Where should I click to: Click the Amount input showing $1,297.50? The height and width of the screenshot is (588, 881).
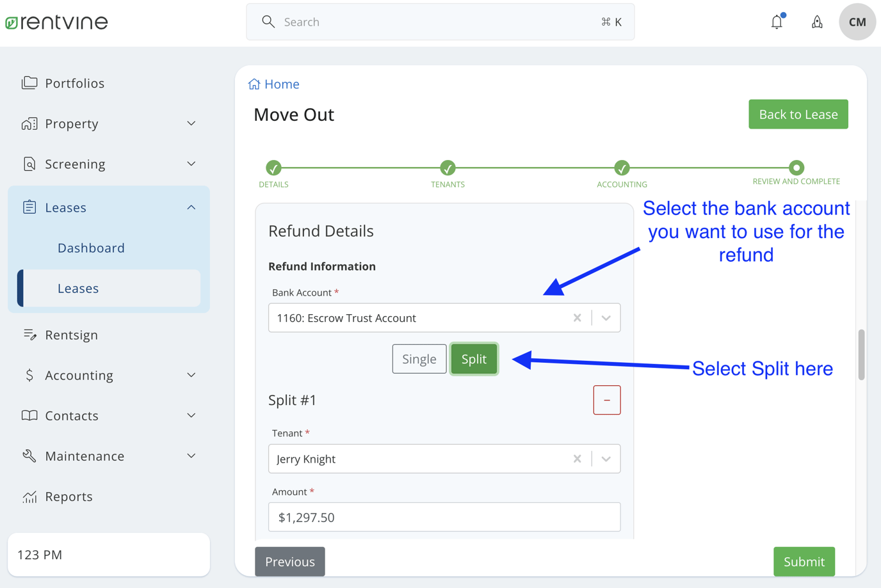coord(444,517)
